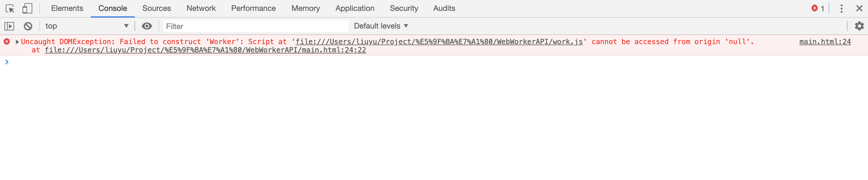Image resolution: width=868 pixels, height=180 pixels.
Task: Open the main.html:24:22 stack trace link
Action: coord(205,50)
